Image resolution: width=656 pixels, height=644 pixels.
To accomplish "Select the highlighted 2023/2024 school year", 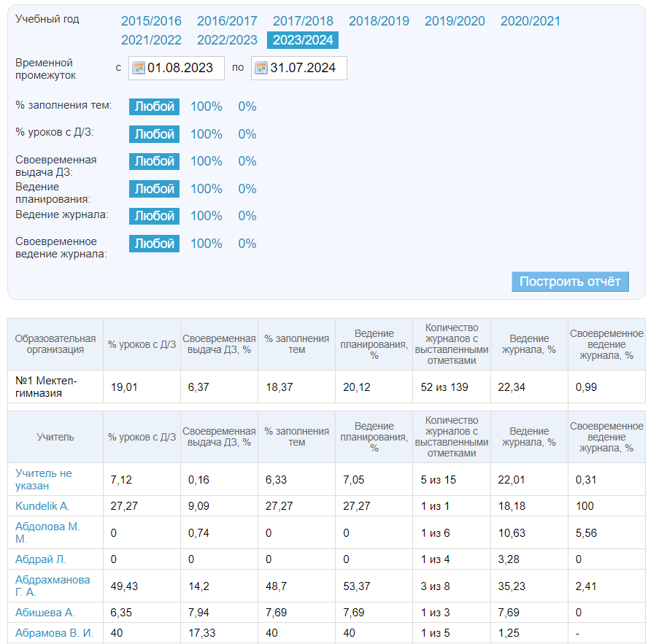I will tap(303, 40).
